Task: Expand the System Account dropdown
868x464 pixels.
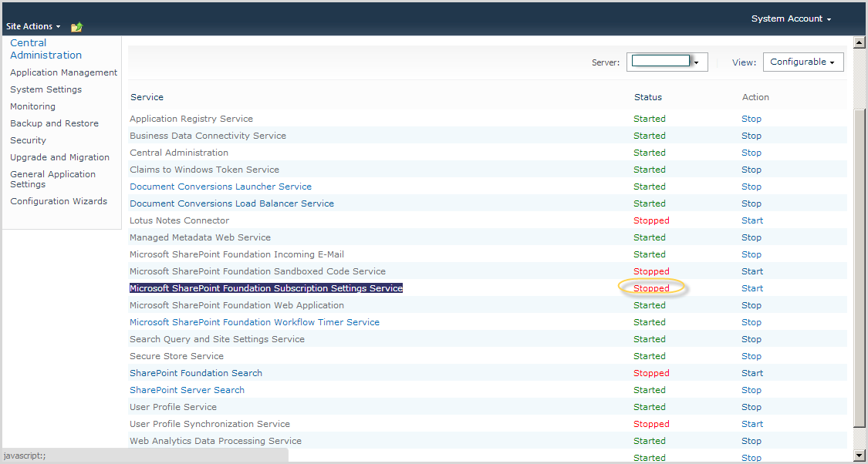Action: pos(791,18)
